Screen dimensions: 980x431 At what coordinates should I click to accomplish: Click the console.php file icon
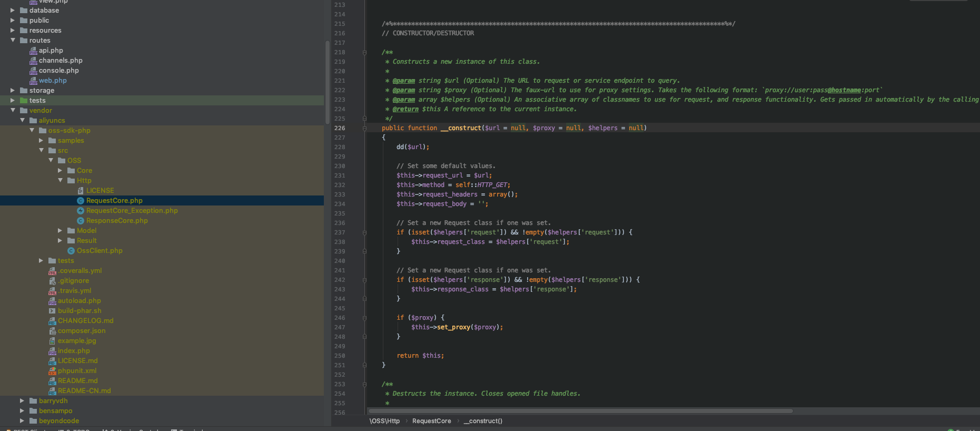(x=33, y=71)
